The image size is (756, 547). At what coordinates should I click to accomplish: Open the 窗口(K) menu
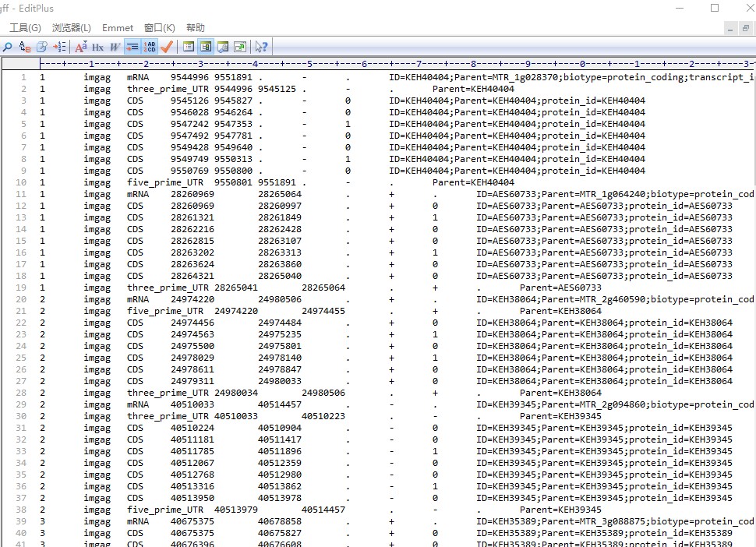pyautogui.click(x=160, y=28)
